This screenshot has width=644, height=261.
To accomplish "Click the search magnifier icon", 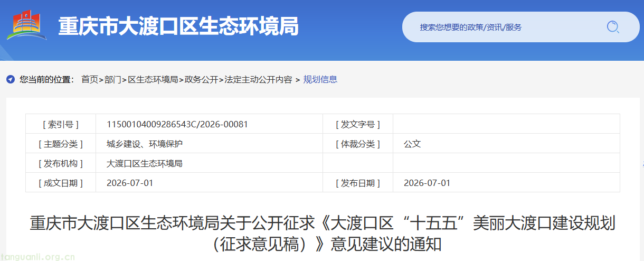I will coord(612,27).
